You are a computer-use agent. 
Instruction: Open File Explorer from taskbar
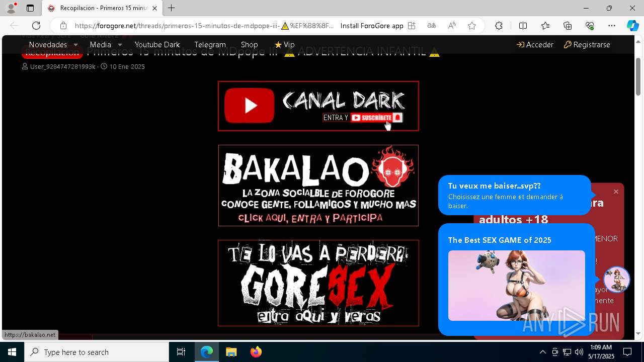[x=231, y=352]
